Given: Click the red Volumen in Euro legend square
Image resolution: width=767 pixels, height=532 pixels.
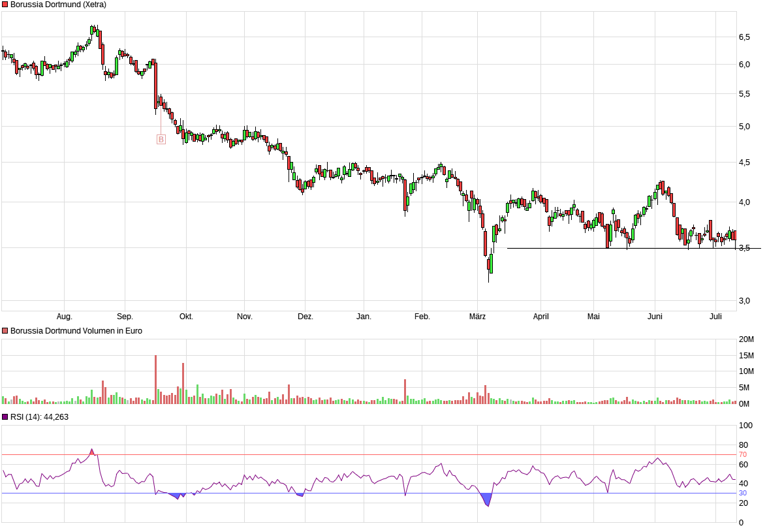Looking at the screenshot, I should coord(5,331).
